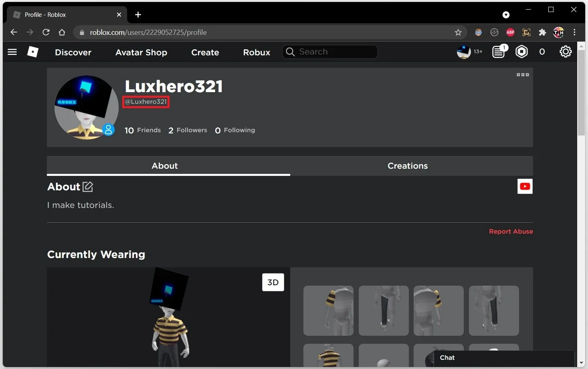Toggle the 3D avatar view
This screenshot has height=369, width=588.
coord(273,282)
